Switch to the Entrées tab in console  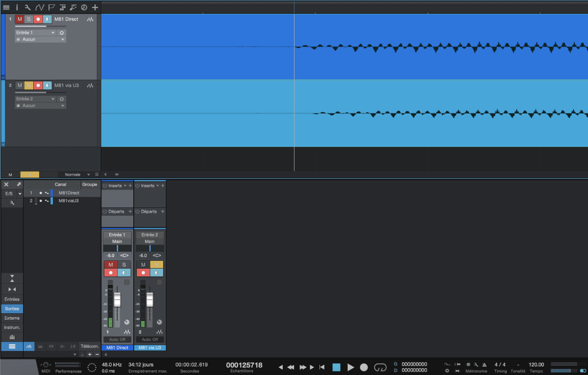pos(12,299)
